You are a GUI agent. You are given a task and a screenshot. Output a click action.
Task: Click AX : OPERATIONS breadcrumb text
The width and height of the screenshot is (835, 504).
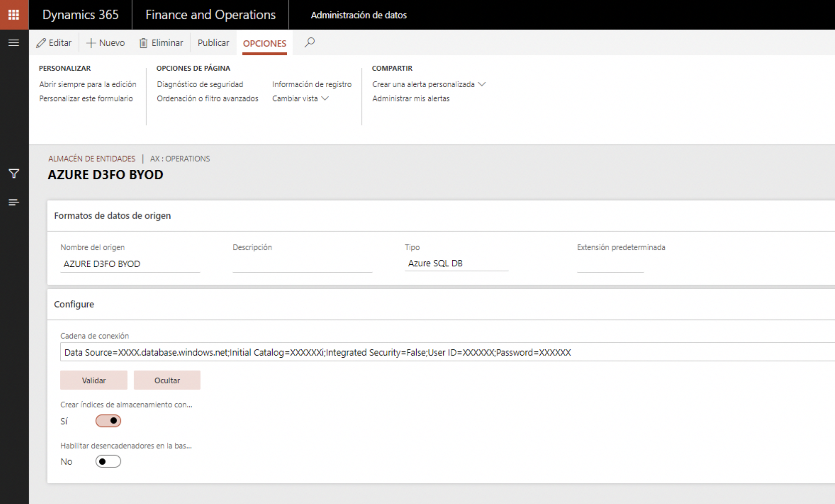point(180,159)
